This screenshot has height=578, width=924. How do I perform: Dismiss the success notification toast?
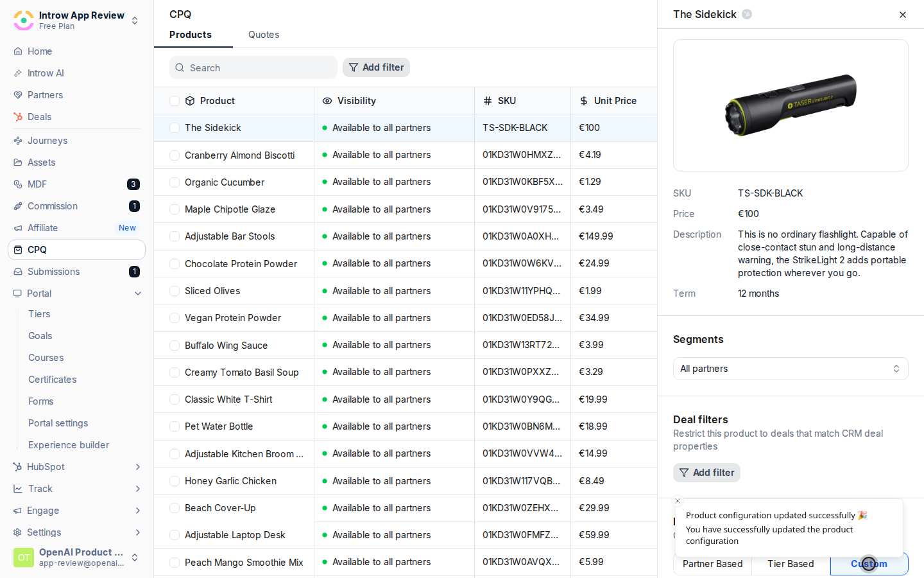[x=678, y=501]
